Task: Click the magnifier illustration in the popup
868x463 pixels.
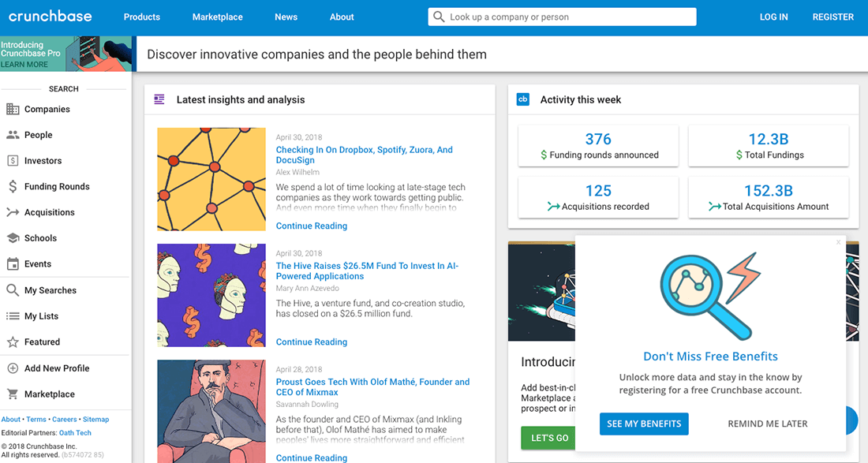Action: [x=710, y=296]
